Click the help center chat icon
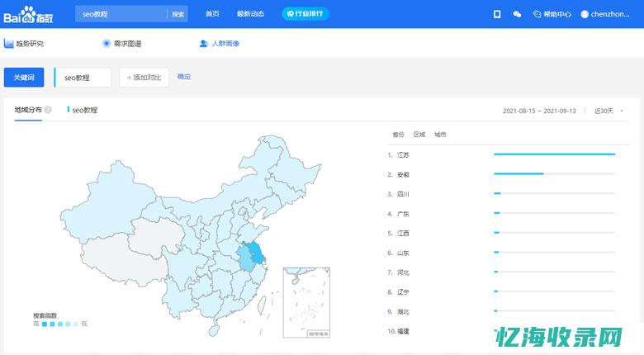Image resolution: width=644 pixels, height=355 pixels. tap(537, 14)
